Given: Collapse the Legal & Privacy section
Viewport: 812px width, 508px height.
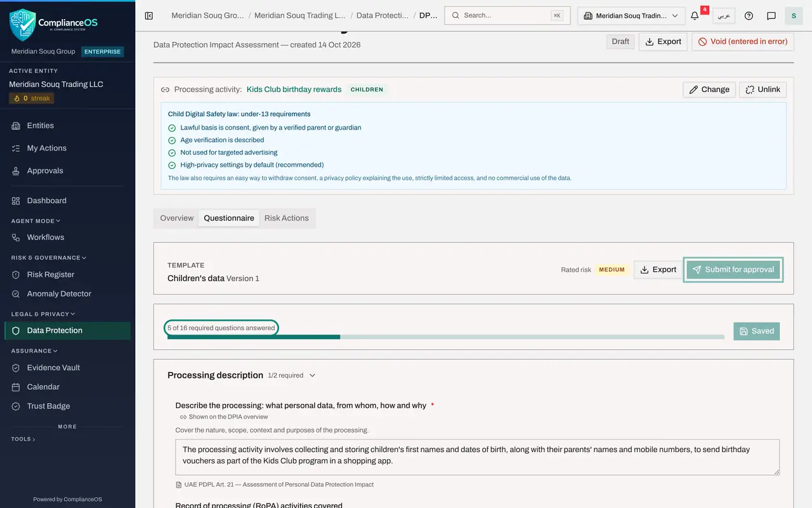Looking at the screenshot, I should pos(43,314).
